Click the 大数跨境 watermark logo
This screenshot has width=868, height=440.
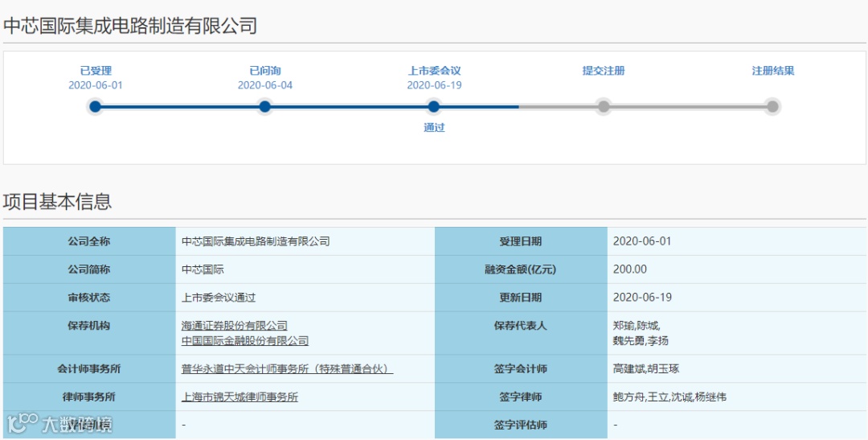click(x=59, y=424)
